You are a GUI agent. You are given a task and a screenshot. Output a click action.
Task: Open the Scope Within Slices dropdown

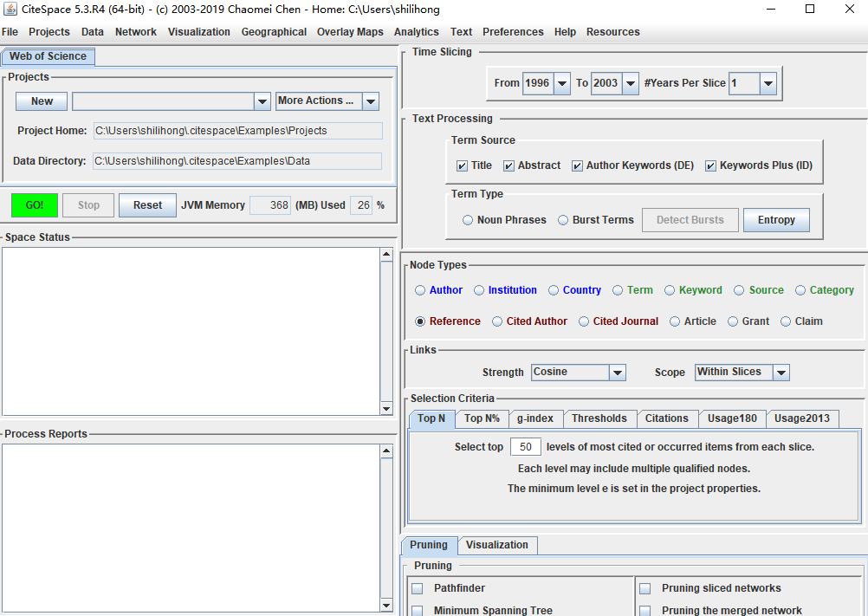point(781,373)
